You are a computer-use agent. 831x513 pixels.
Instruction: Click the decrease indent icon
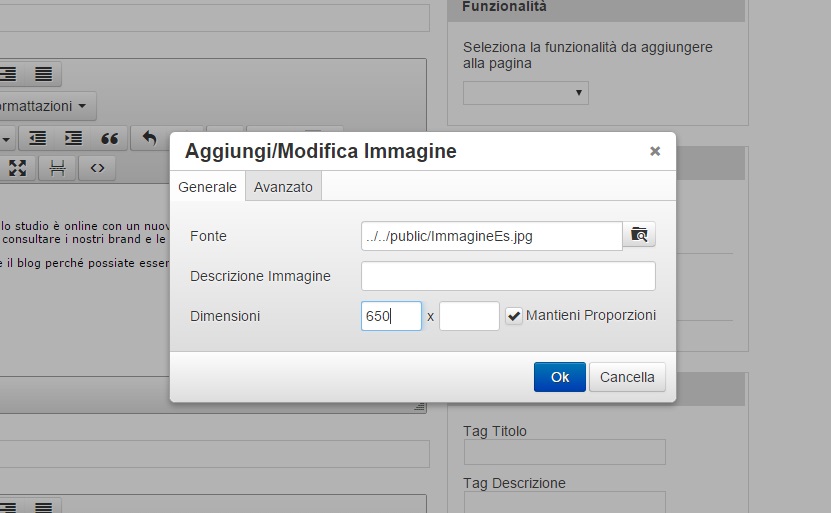37,138
